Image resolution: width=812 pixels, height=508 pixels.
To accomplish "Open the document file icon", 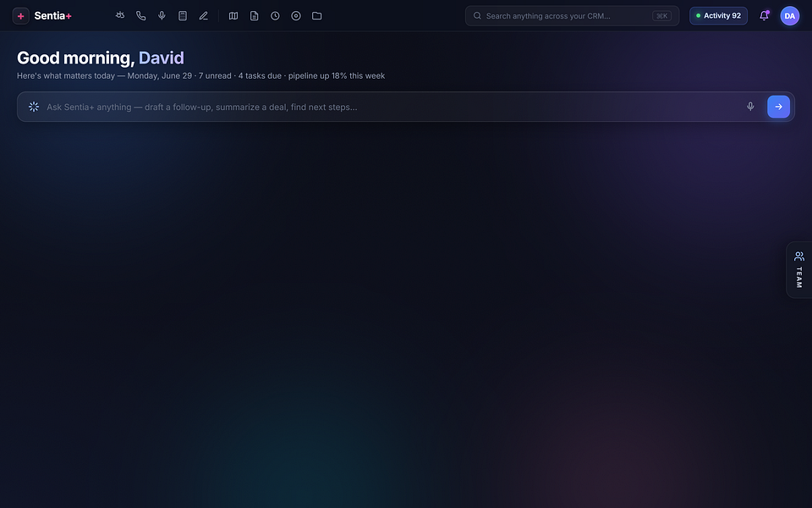I will 255,15.
